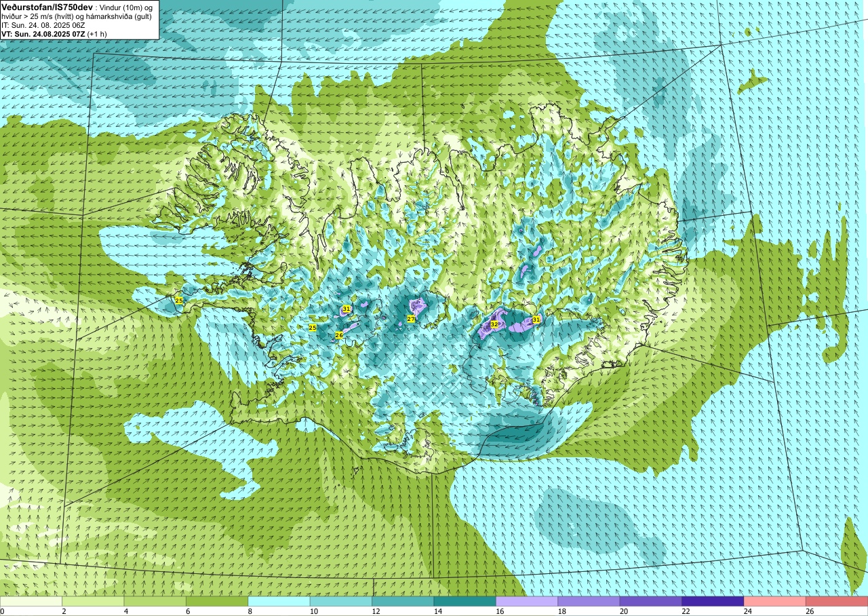Select the yellow gust label 27
This screenshot has height=616, width=868.
411,319
